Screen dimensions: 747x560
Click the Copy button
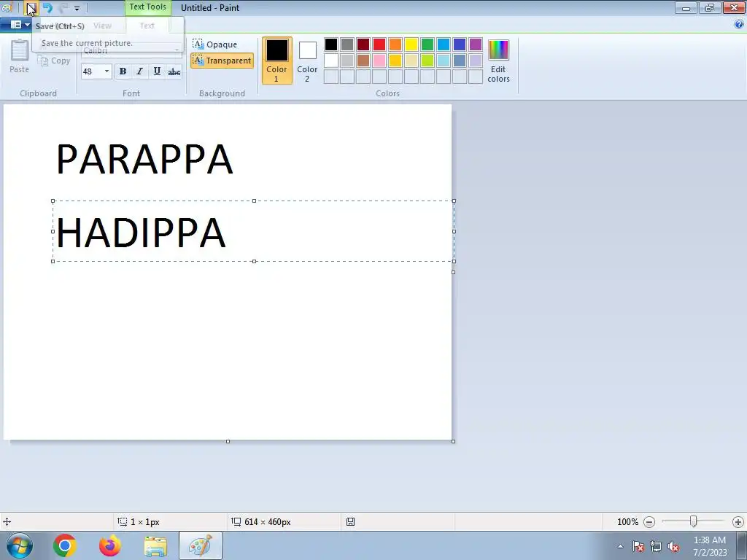click(54, 61)
